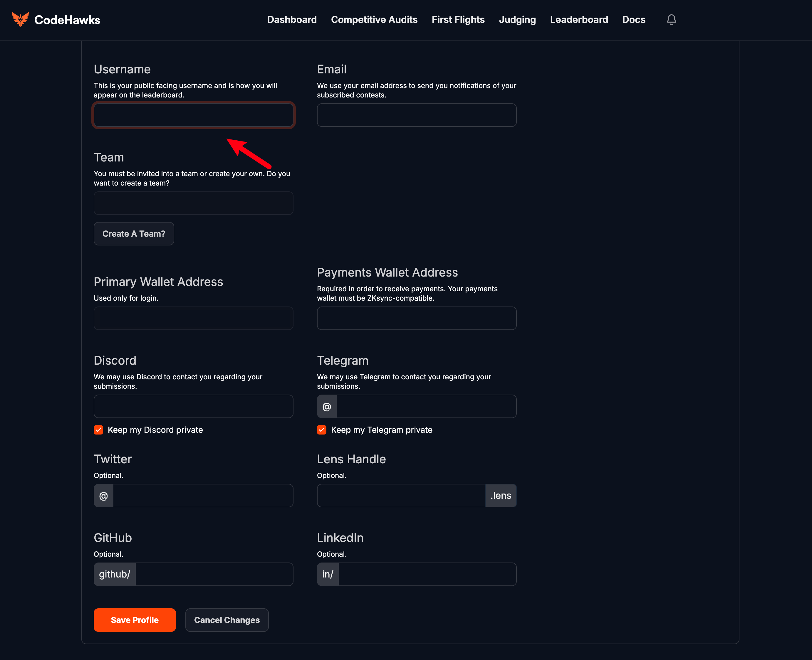Open the notifications bell

(x=671, y=19)
